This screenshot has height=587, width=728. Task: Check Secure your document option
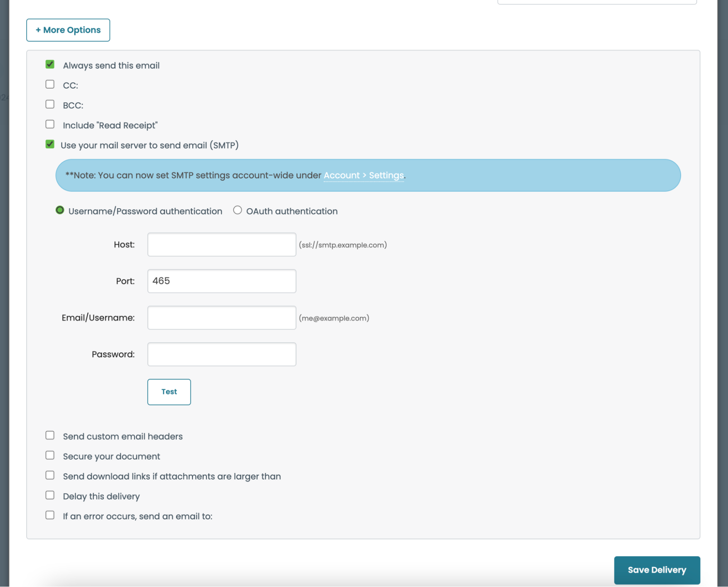coord(50,456)
